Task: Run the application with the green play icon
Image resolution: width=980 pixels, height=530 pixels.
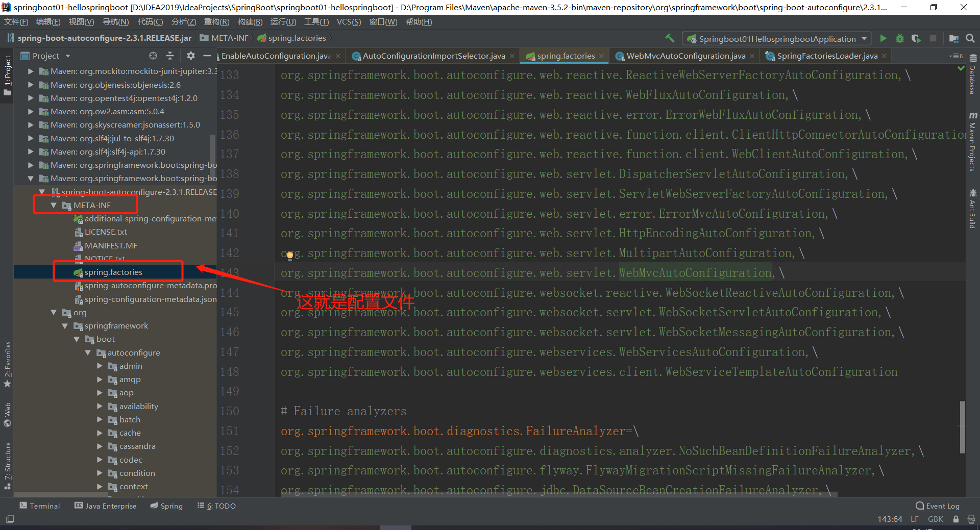Action: point(883,39)
